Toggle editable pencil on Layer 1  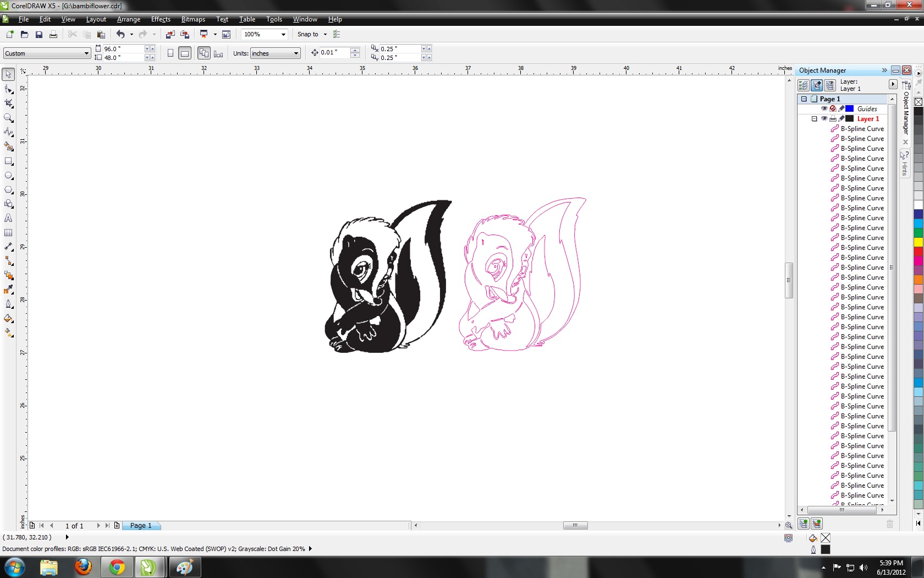842,118
